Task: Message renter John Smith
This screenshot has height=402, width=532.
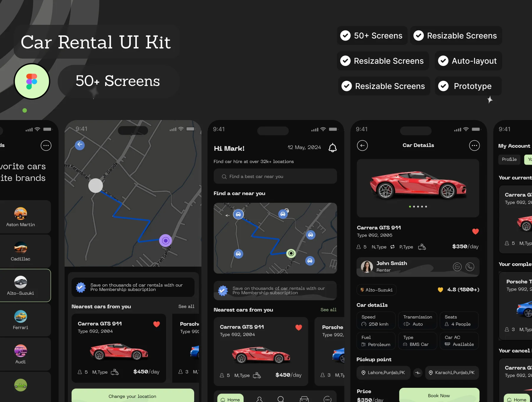Action: coord(457,267)
